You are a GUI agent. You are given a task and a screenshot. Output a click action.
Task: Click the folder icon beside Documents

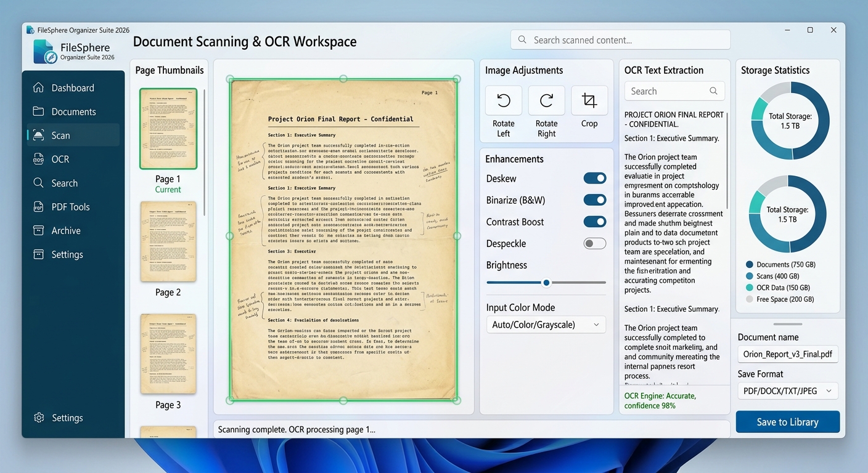click(x=38, y=111)
